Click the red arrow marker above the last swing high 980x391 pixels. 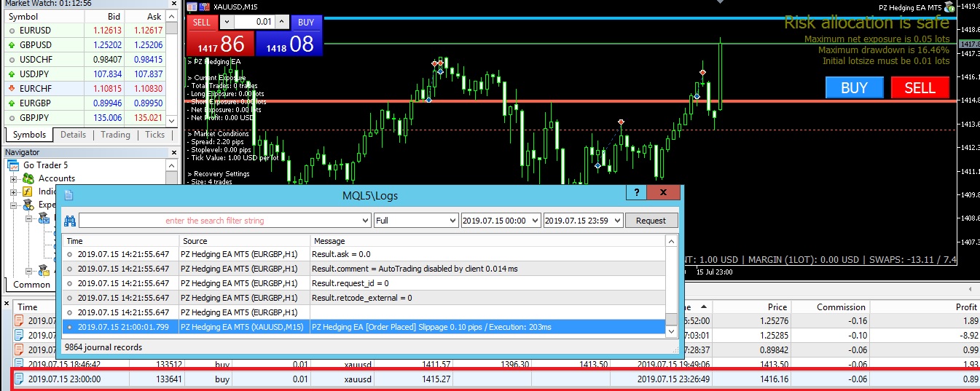point(702,73)
